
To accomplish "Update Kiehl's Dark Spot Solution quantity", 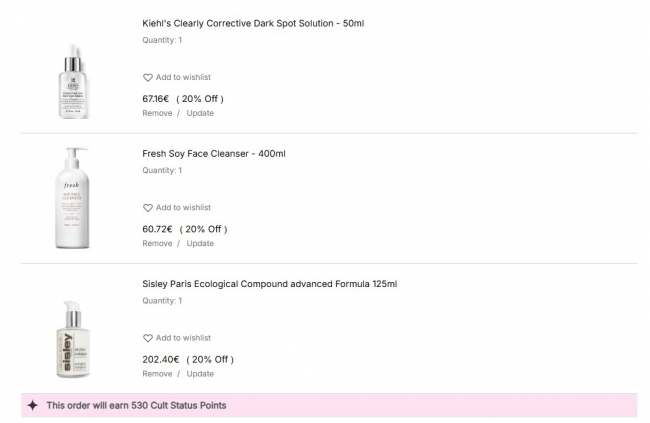I will [x=200, y=113].
